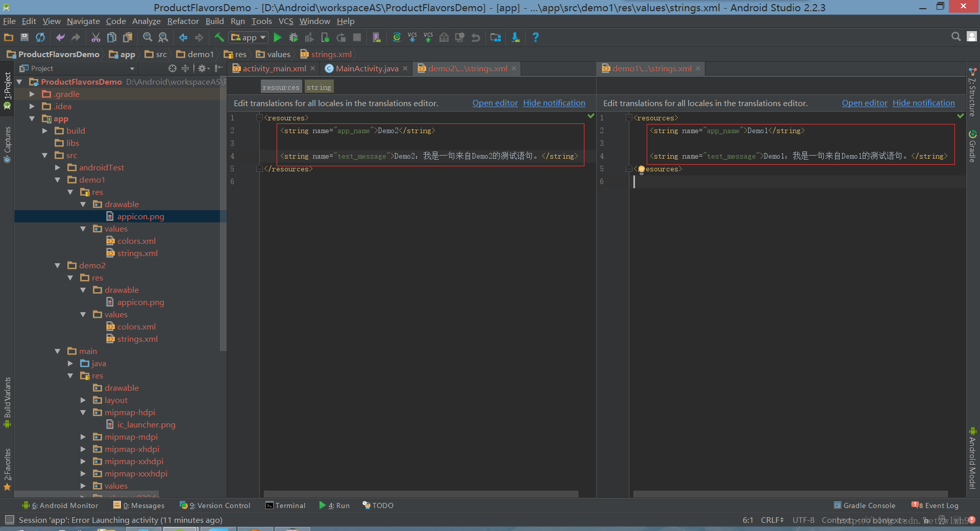Click the 'resources' breadcrumb tag
Viewport: 980px width, 531px height.
pos(281,87)
